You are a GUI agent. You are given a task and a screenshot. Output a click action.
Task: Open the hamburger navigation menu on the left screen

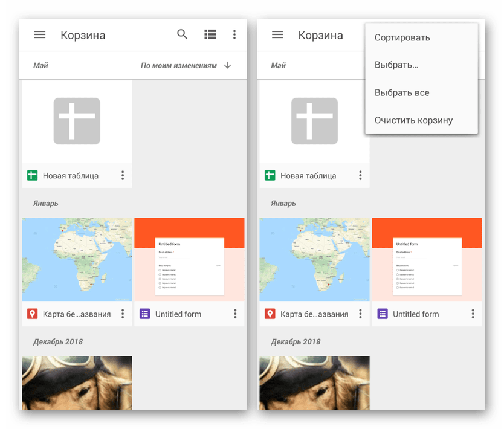tap(40, 34)
